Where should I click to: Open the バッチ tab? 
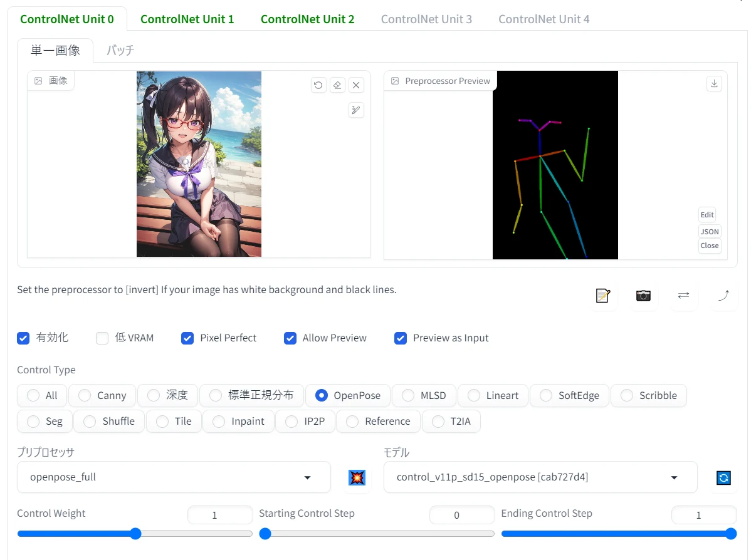point(120,50)
